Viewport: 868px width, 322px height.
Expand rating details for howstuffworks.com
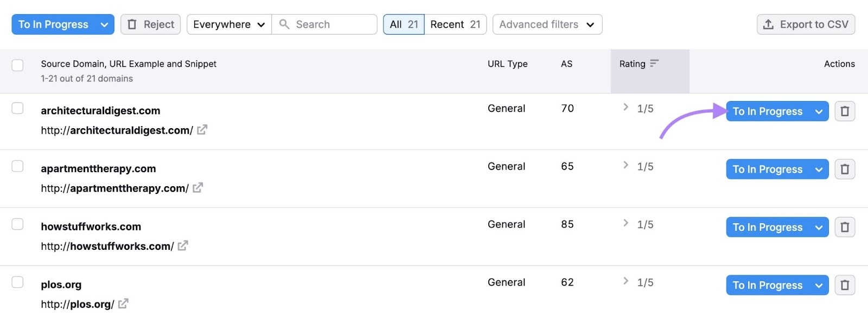[626, 223]
